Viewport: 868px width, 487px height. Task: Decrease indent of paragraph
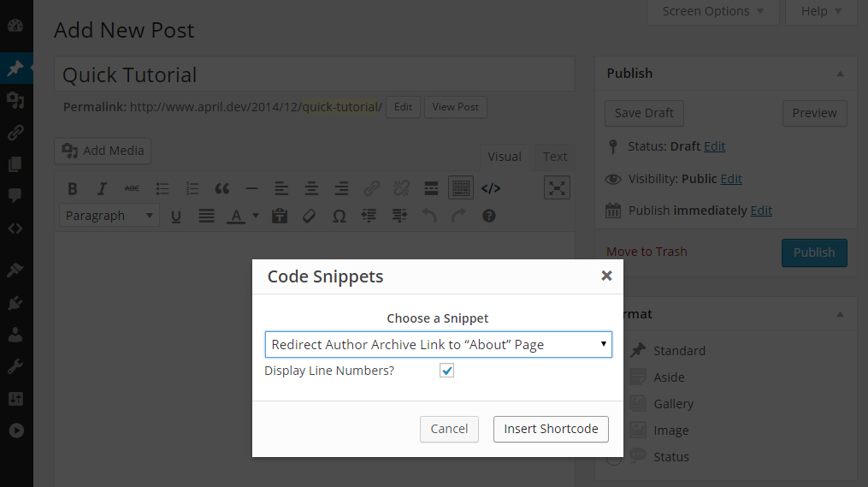[369, 216]
